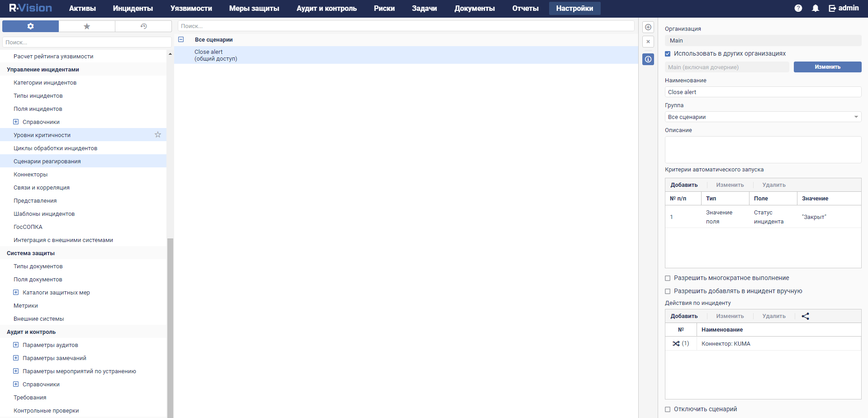
Task: Open the Уязвимости menu
Action: tap(191, 9)
